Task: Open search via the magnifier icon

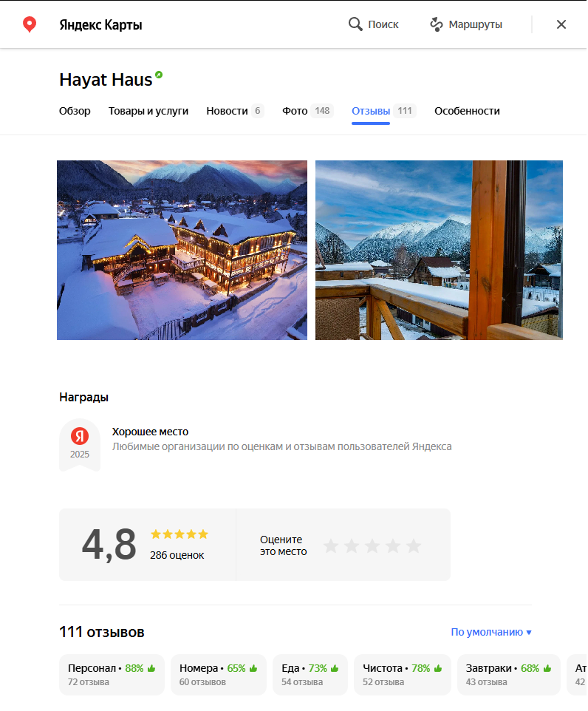Action: coord(355,24)
